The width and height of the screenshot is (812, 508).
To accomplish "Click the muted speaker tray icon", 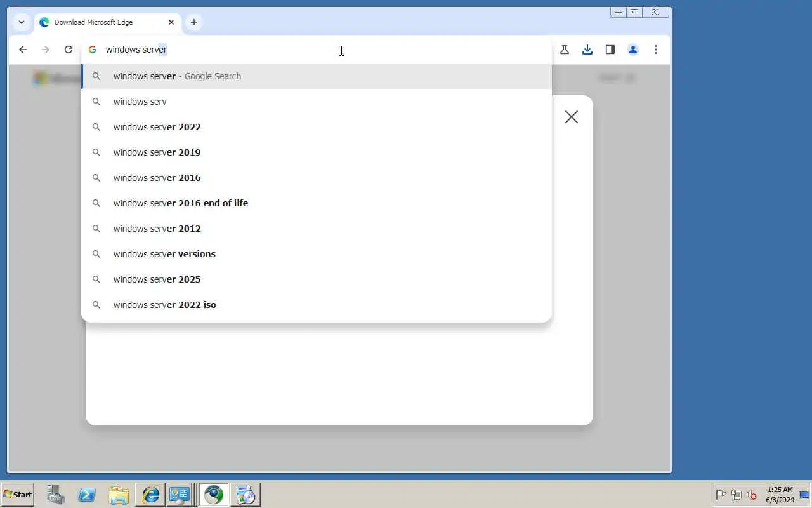I will pos(752,495).
